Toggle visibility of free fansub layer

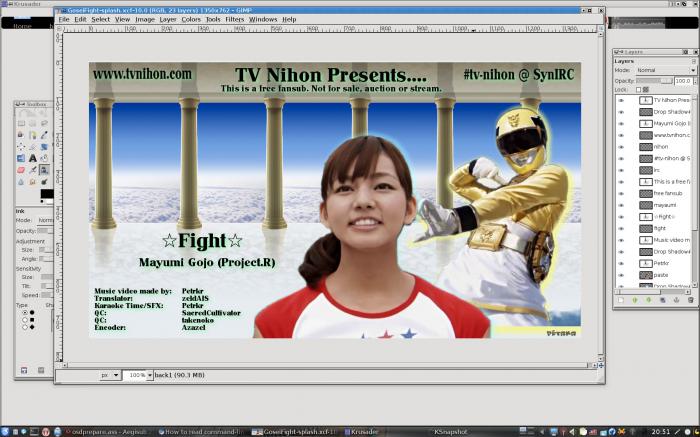(621, 194)
